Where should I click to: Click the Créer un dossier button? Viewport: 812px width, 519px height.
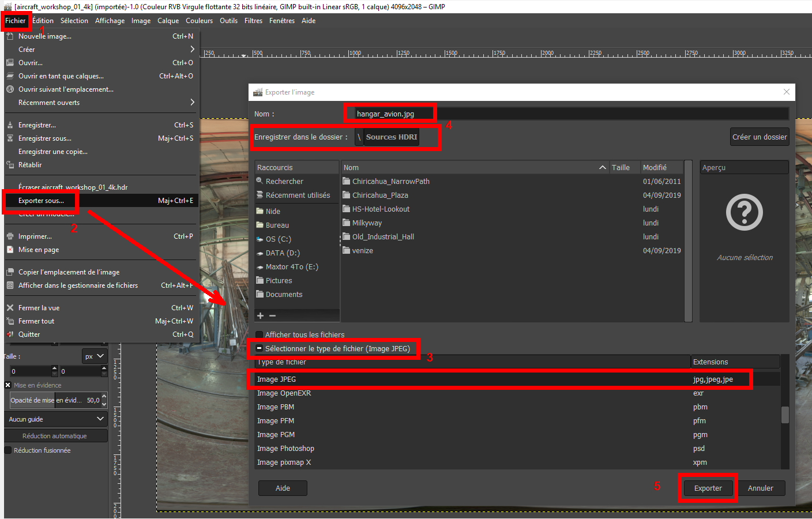(759, 137)
